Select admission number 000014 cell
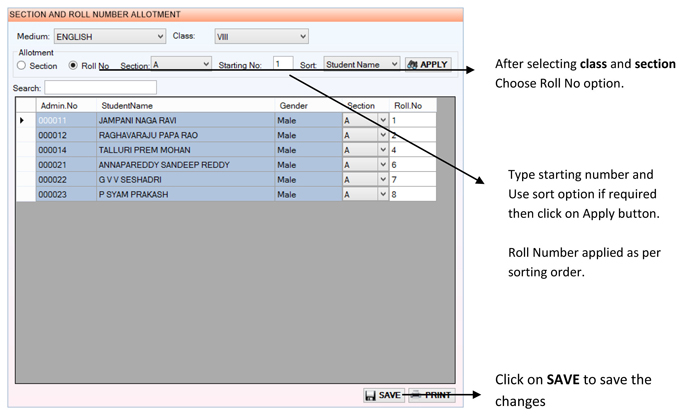Image resolution: width=683 pixels, height=416 pixels. tap(66, 150)
